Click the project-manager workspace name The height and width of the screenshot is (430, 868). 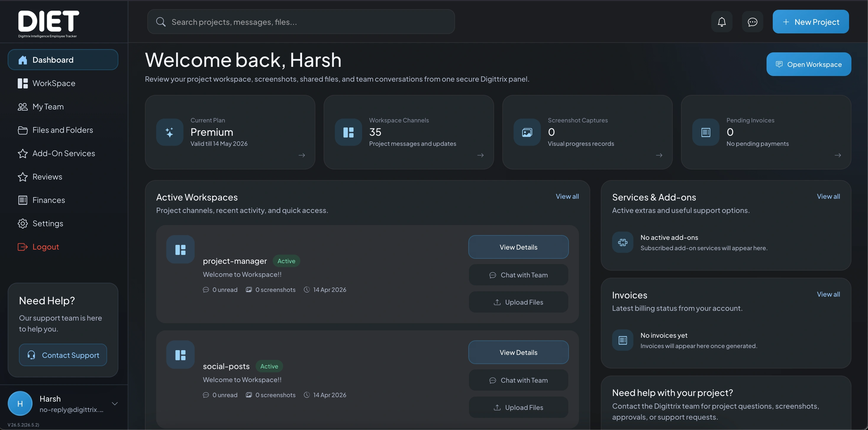coord(235,261)
